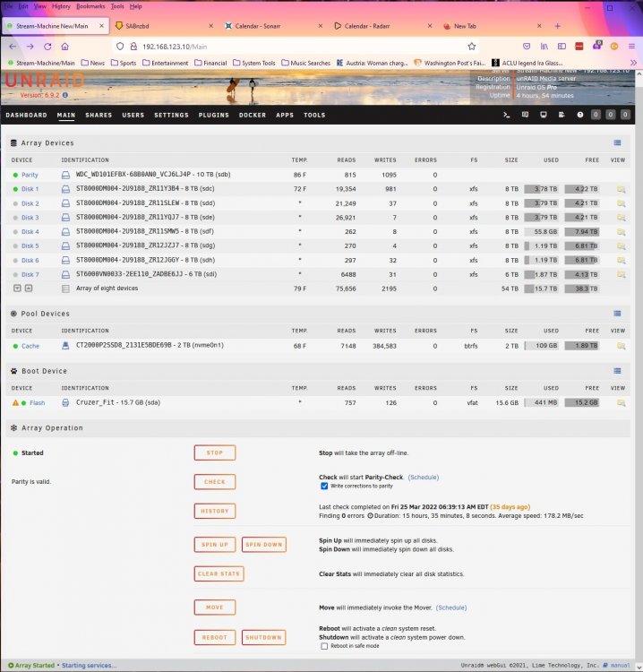Toggle Disk 3 spin status indicator
Viewport: 643px width, 672px height.
tap(15, 218)
